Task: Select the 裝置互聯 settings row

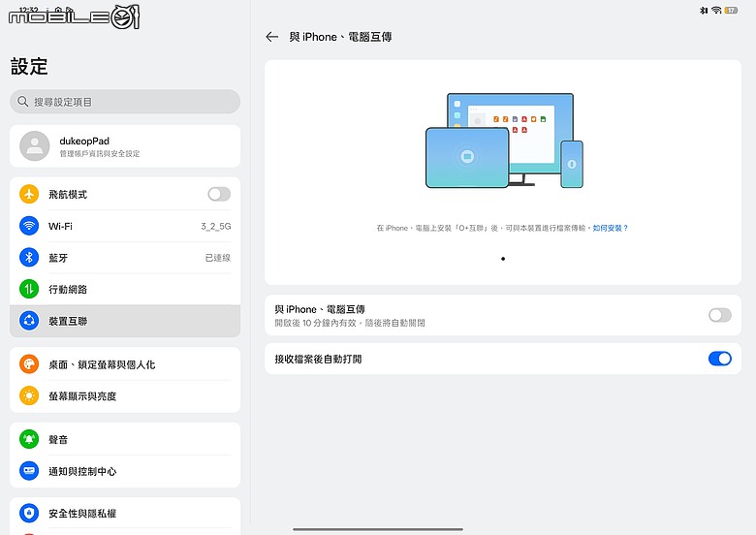Action: (x=125, y=321)
